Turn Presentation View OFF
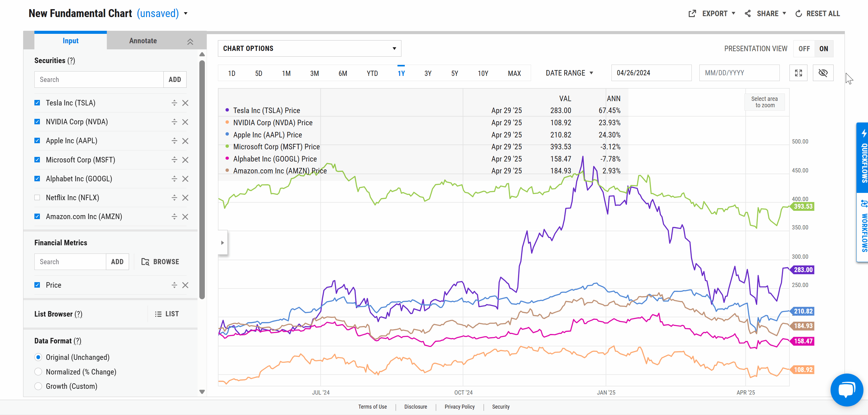 click(804, 48)
